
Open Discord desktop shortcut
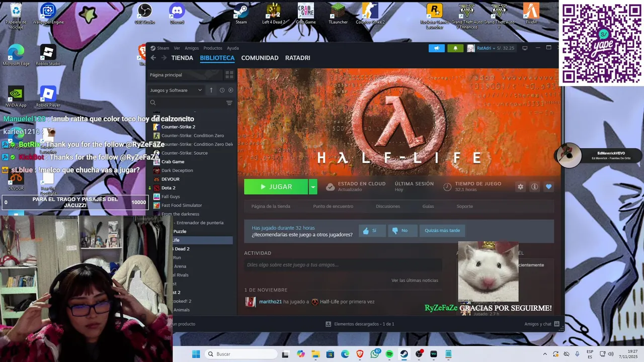click(x=177, y=14)
